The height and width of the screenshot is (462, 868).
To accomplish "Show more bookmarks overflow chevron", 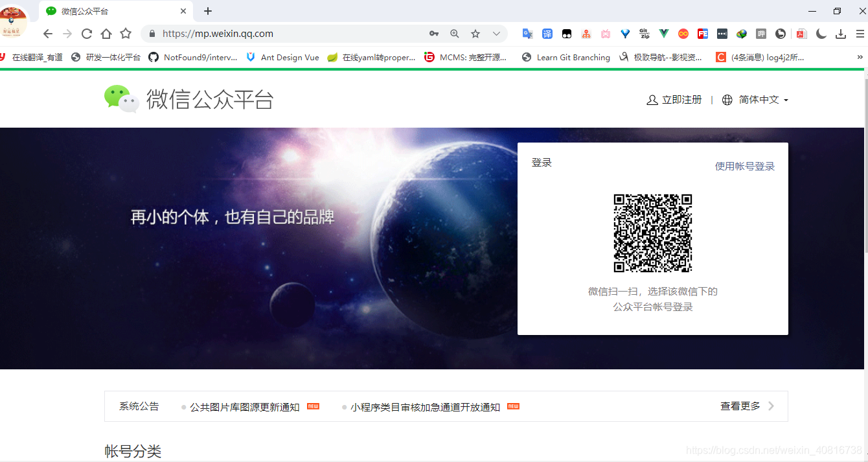I will coord(860,57).
